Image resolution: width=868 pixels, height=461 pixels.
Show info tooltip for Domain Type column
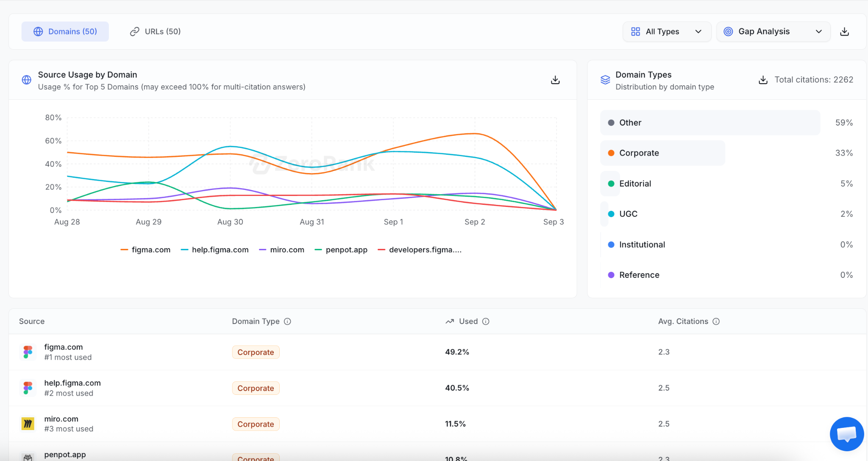pyautogui.click(x=287, y=321)
